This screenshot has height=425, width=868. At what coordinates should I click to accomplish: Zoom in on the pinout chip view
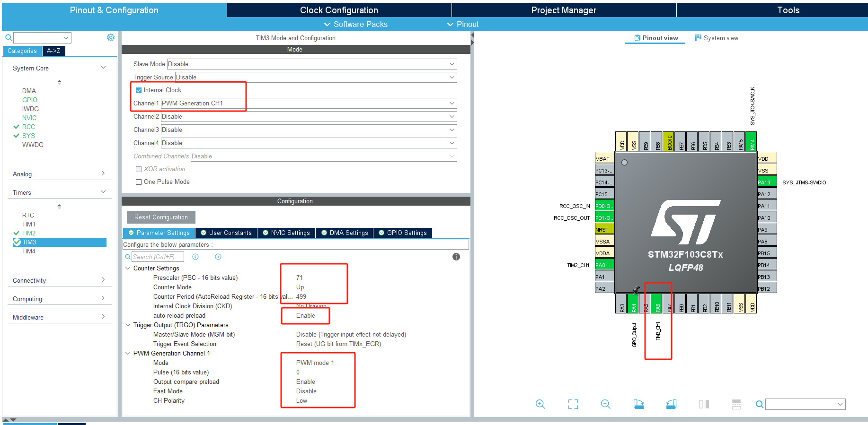540,404
